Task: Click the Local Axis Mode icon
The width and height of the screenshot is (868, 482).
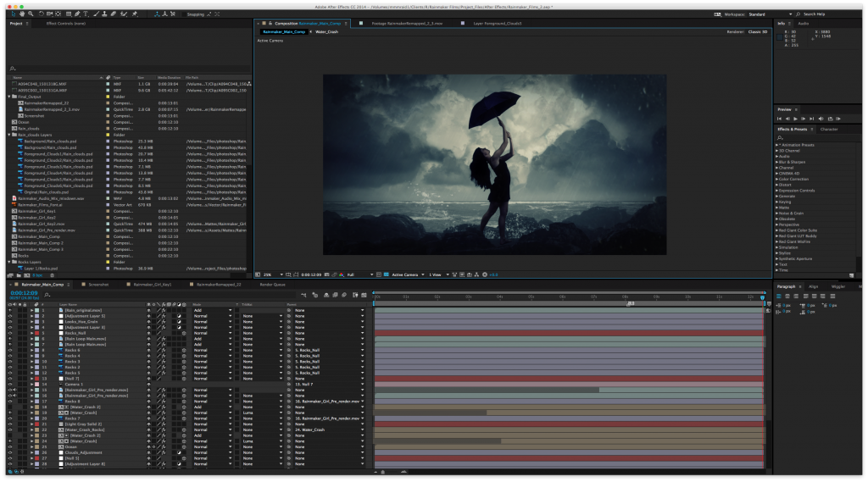Action: tap(157, 14)
